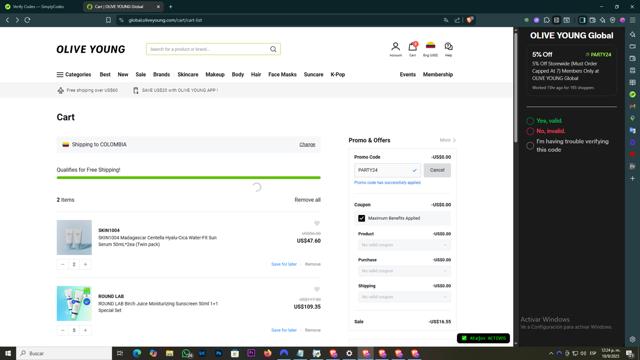Open WhatsApp from the taskbar
This screenshot has height=360, width=640.
(x=186, y=353)
